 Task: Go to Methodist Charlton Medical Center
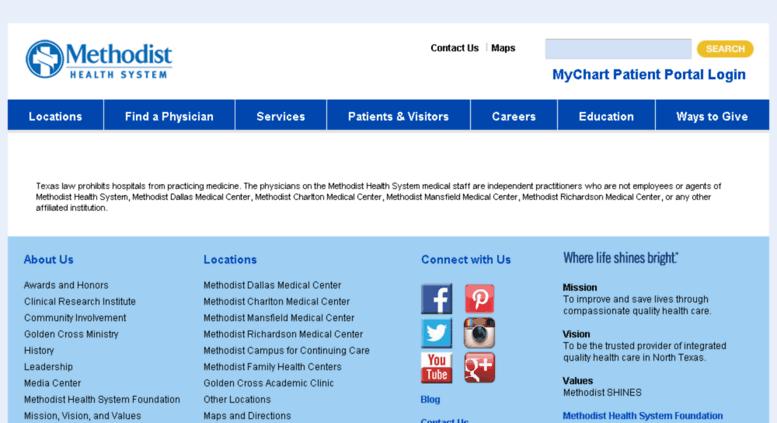coord(277,302)
